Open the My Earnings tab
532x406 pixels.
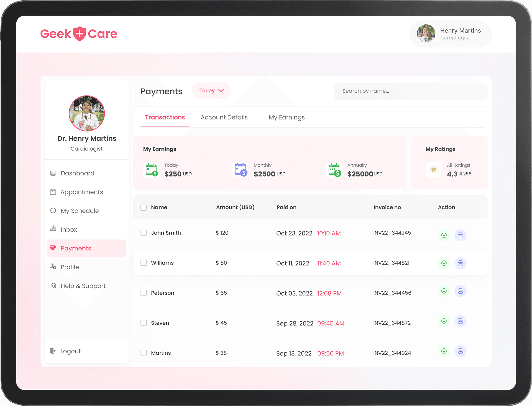tap(287, 117)
